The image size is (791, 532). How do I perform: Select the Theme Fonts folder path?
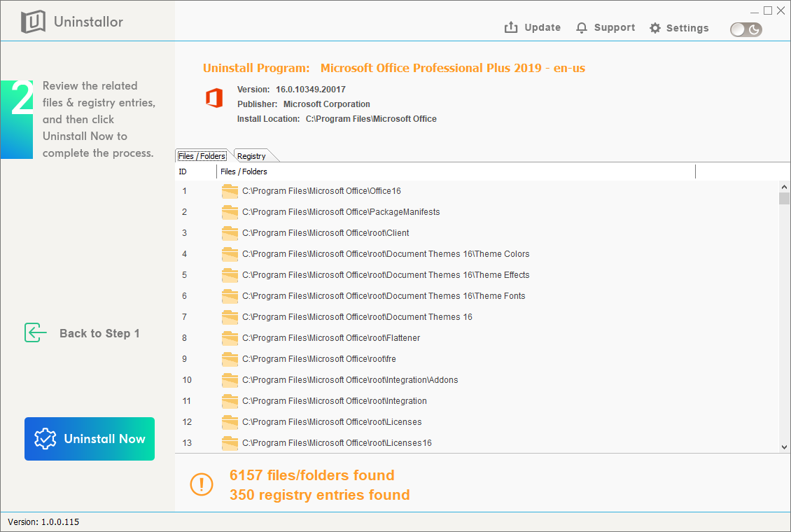pos(384,296)
